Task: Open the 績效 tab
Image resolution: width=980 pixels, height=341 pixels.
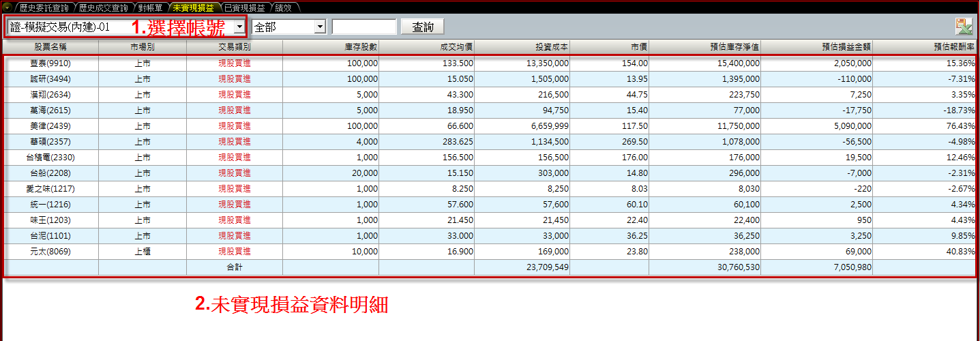Action: [283, 8]
